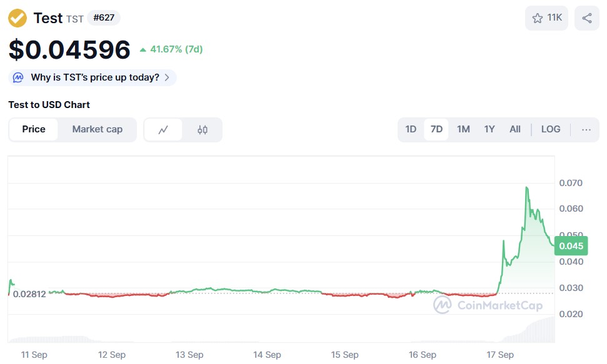Viewport: 607px width, 364px height.
Task: Select the Price tab
Action: point(33,129)
